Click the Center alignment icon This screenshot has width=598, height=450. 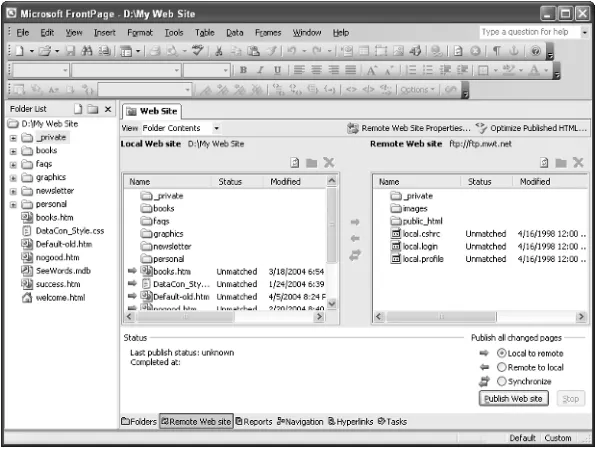coord(316,70)
